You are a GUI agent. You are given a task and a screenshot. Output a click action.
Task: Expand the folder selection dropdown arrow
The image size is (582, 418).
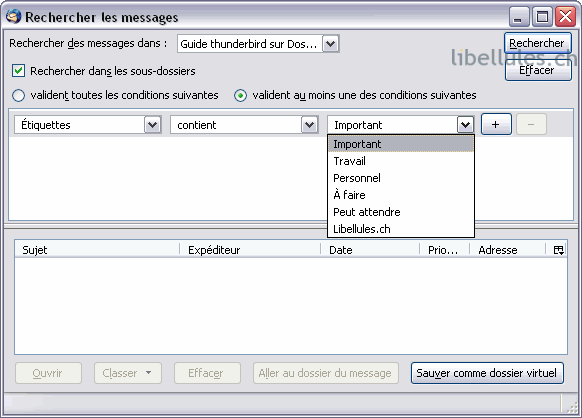tap(330, 44)
